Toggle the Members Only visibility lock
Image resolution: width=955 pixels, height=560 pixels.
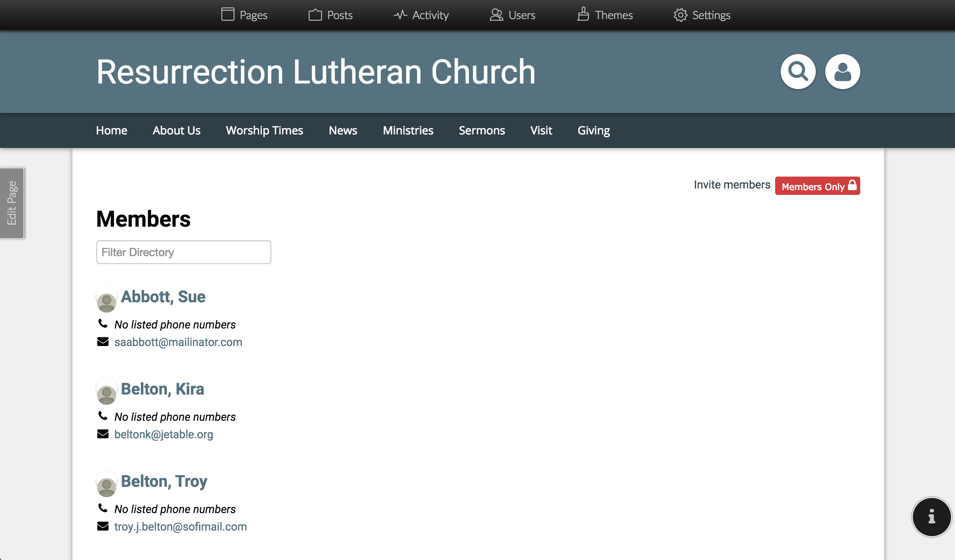tap(817, 186)
